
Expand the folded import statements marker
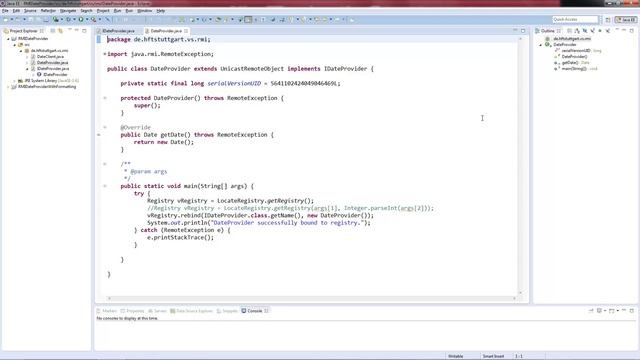[x=105, y=54]
